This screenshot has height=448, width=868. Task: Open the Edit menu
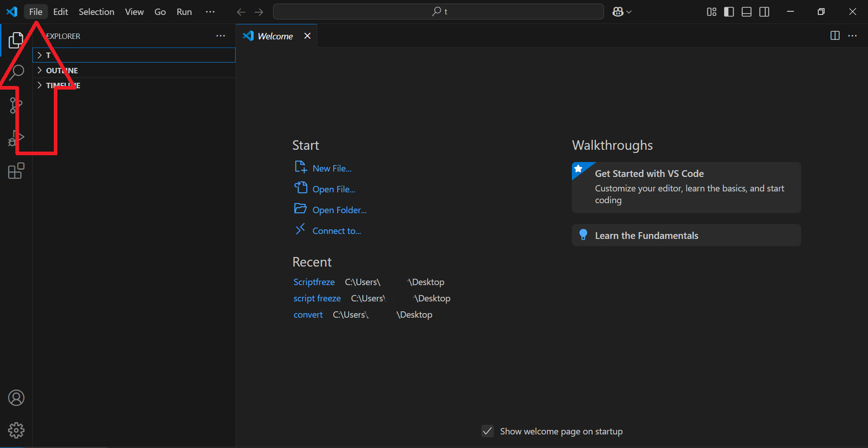coord(61,12)
